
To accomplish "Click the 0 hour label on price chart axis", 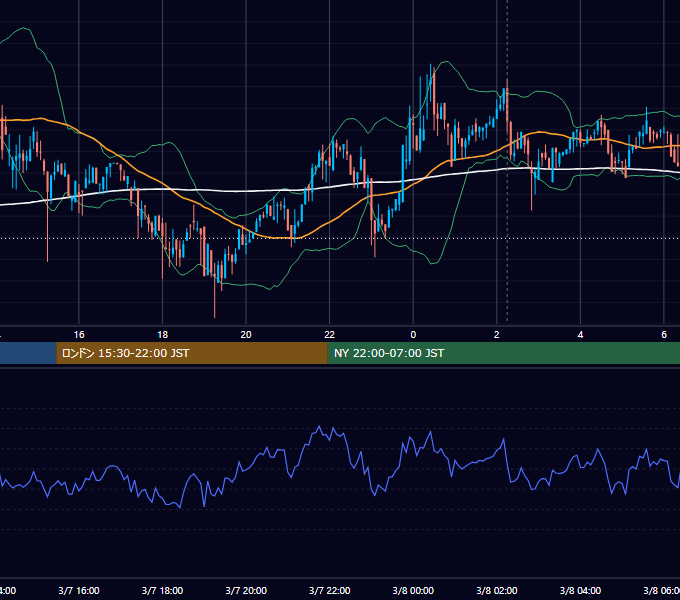I will [413, 334].
